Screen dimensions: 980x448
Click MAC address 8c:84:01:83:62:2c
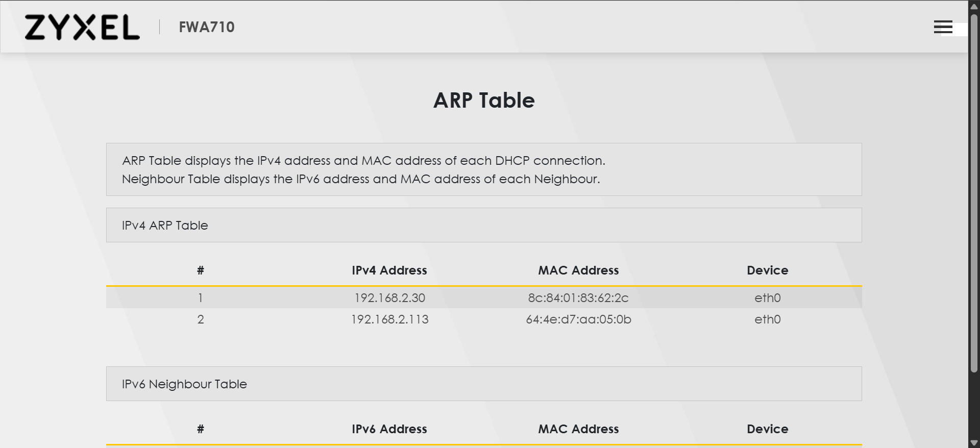coord(578,298)
